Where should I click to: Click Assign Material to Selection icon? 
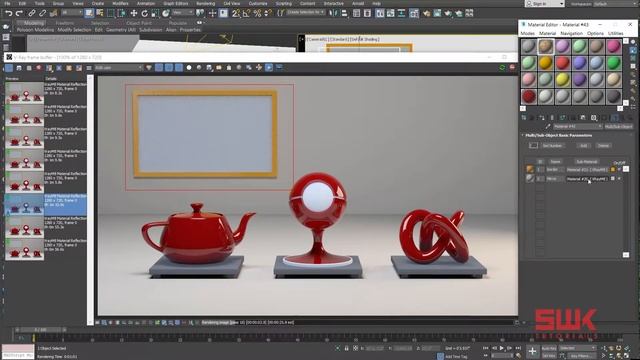pos(542,118)
